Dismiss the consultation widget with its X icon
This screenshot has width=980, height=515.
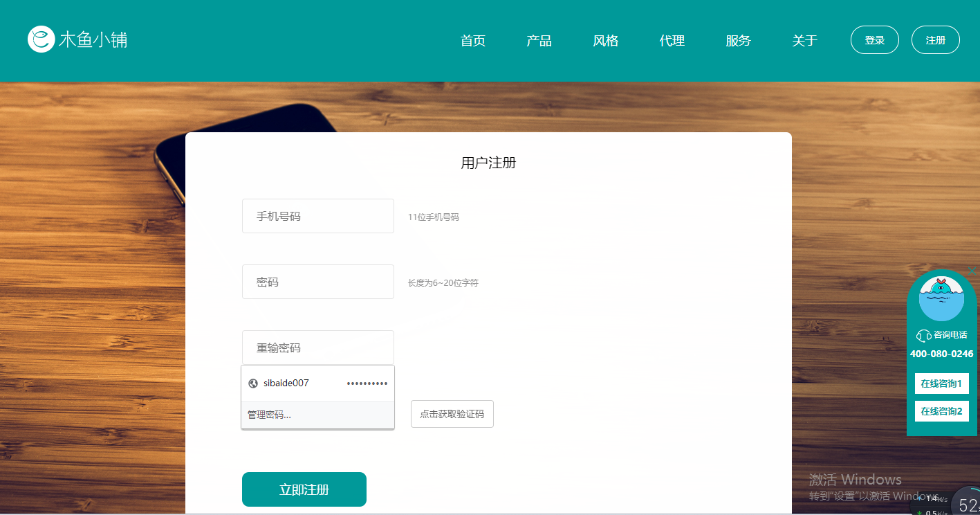tap(972, 271)
